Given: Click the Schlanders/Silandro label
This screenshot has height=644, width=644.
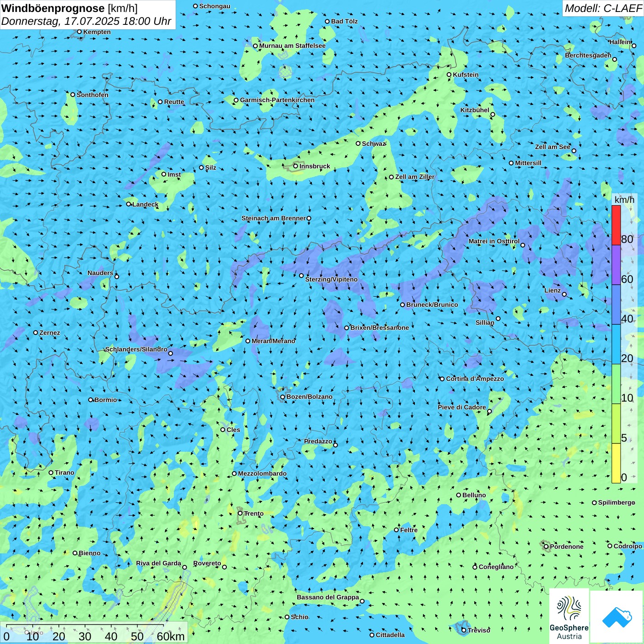Looking at the screenshot, I should click(x=136, y=349).
